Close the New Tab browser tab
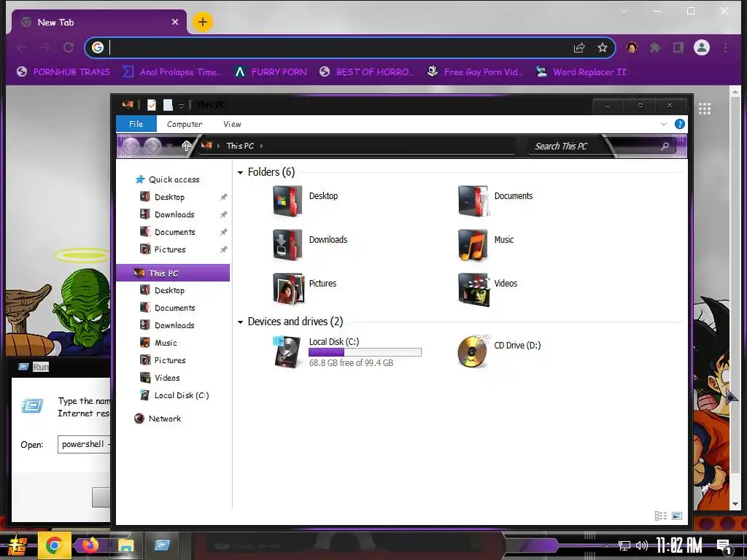747x560 pixels. point(175,22)
